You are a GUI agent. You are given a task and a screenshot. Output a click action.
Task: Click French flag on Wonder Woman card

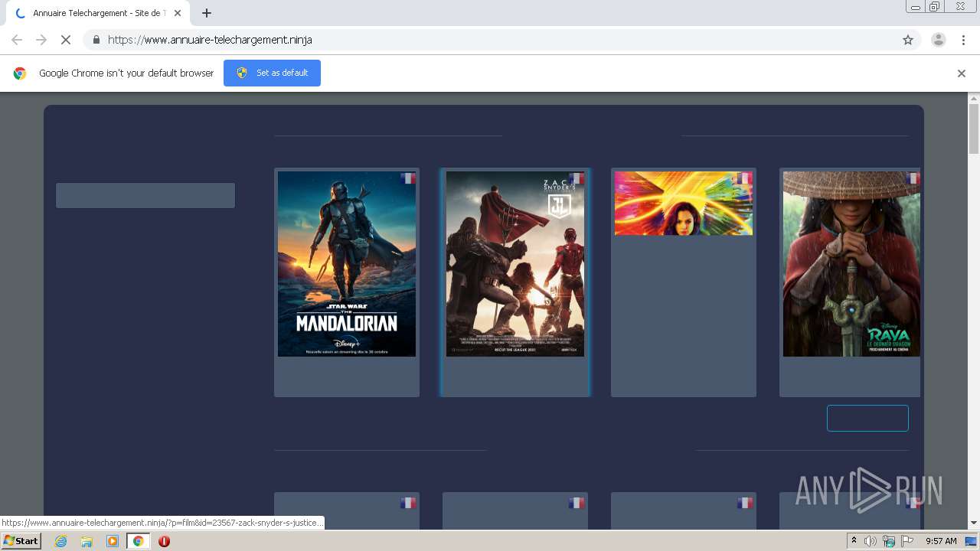(744, 178)
